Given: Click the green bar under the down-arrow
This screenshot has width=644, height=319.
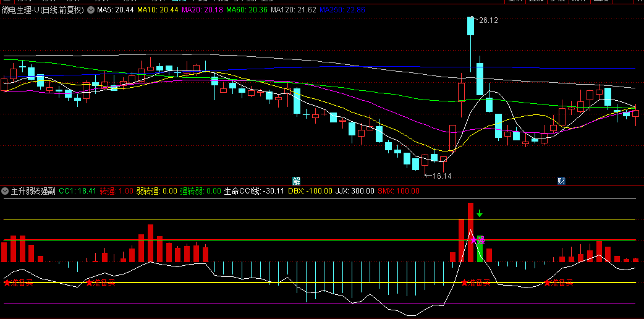Looking at the screenshot, I should click(480, 249).
